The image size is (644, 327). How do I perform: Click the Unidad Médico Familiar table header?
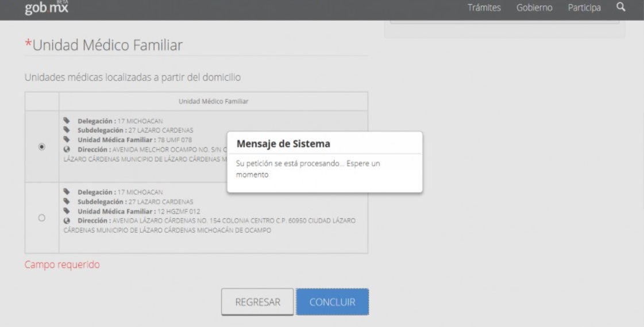[x=213, y=101]
